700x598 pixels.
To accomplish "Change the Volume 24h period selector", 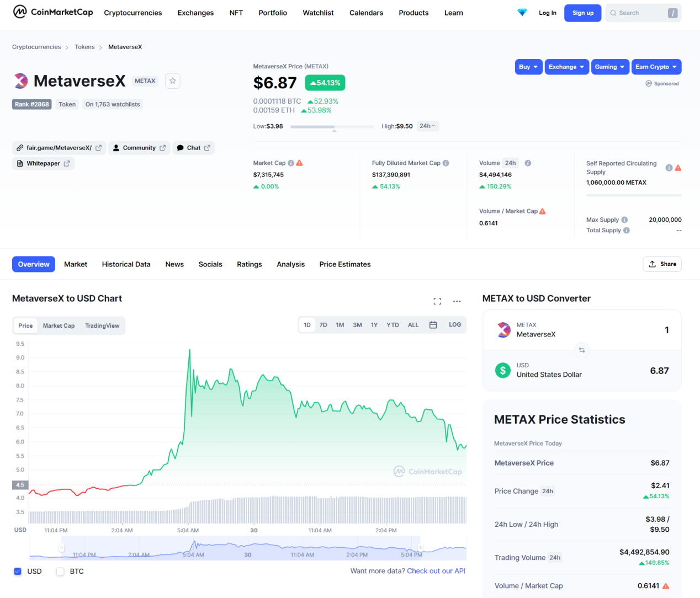I will click(x=511, y=163).
